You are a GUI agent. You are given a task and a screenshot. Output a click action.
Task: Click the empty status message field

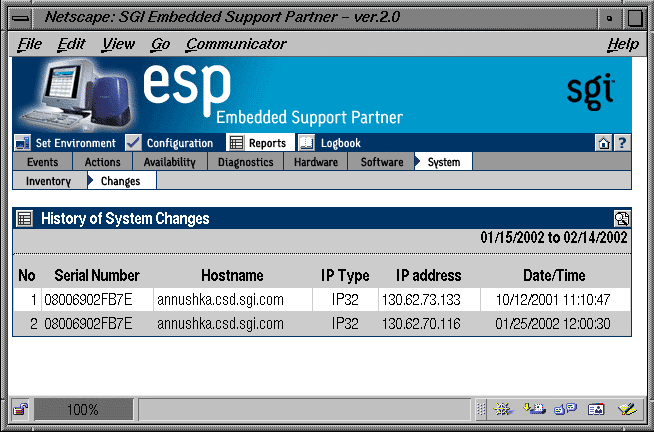pos(304,409)
